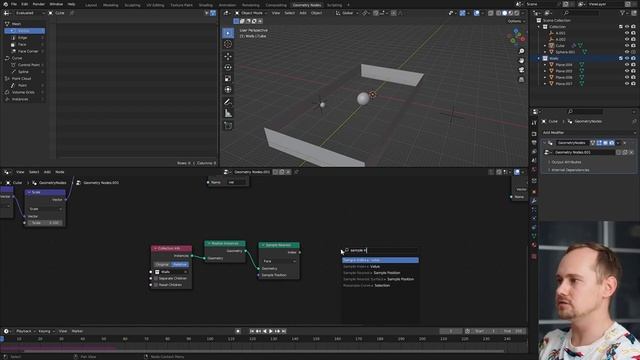Open the Face domain dropdown on Sample Nearest
This screenshot has height=360, width=640.
click(x=279, y=261)
